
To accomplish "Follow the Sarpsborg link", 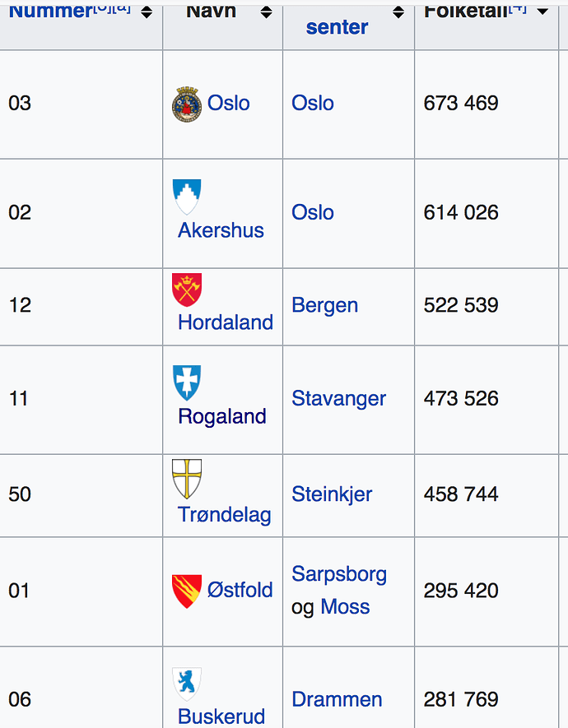I will (x=339, y=574).
